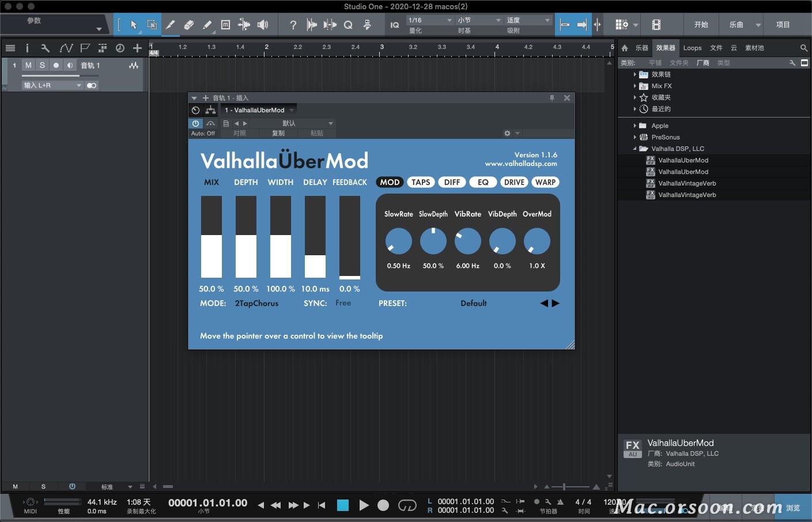Search in the browser magnifier icon

point(804,48)
